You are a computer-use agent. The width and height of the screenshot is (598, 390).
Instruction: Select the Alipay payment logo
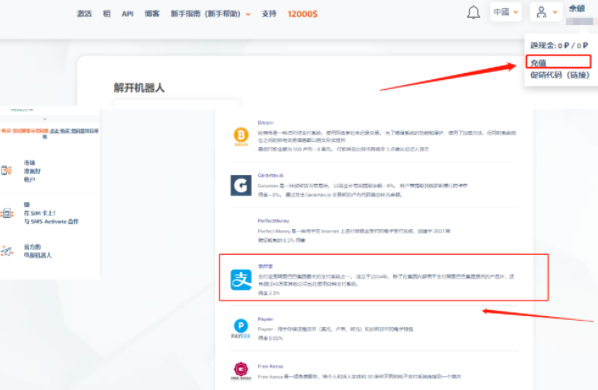[241, 279]
